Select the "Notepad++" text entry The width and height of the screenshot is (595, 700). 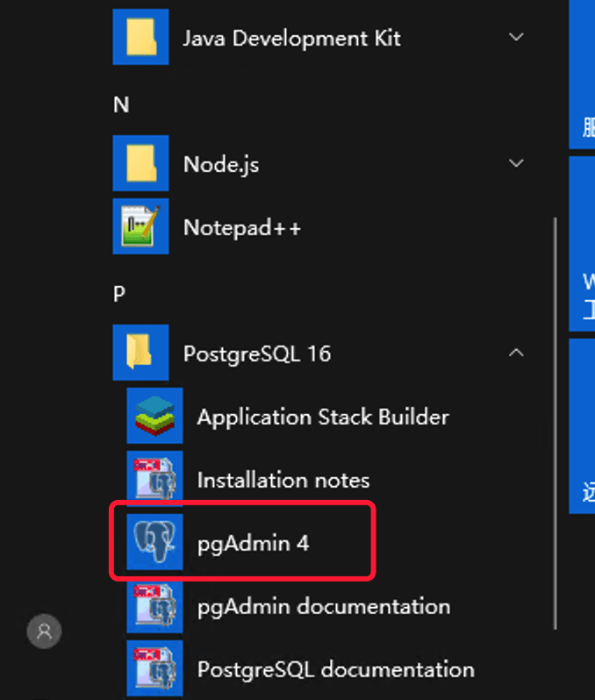tap(242, 228)
